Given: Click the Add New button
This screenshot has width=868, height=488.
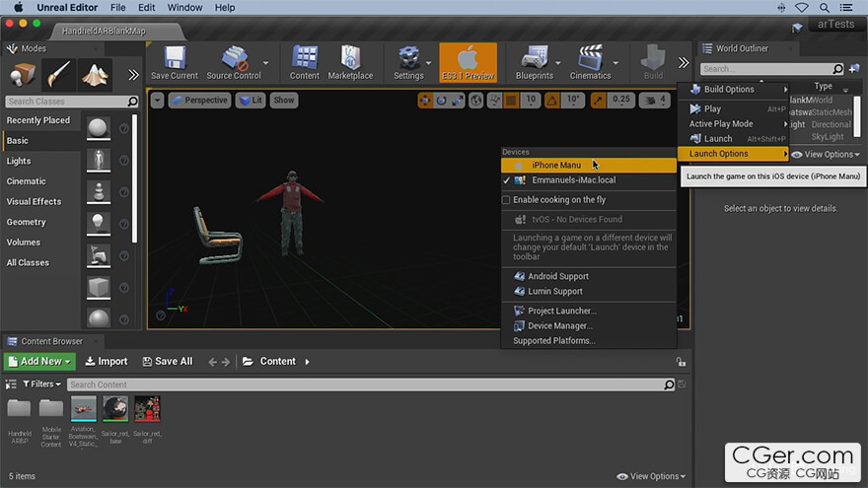Looking at the screenshot, I should [x=39, y=361].
